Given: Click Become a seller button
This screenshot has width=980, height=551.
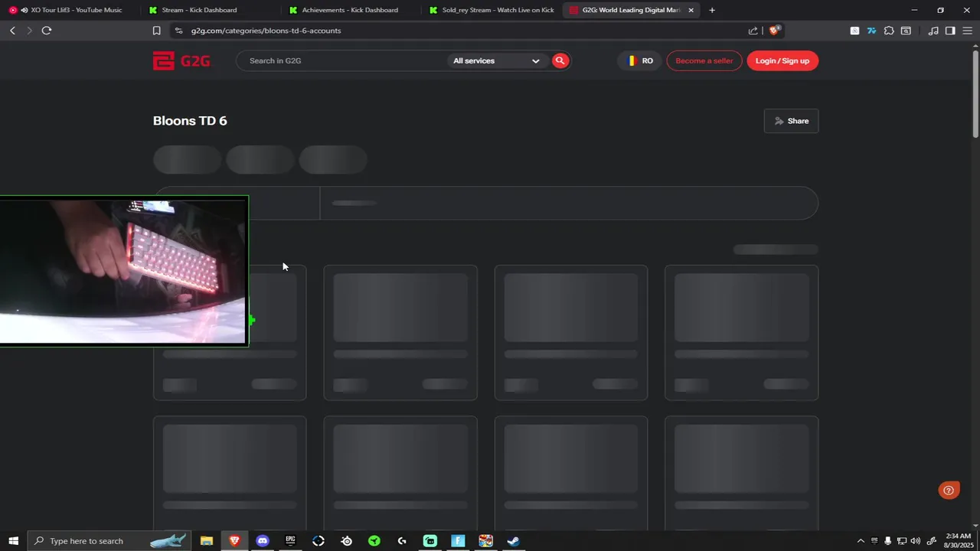Looking at the screenshot, I should (704, 60).
